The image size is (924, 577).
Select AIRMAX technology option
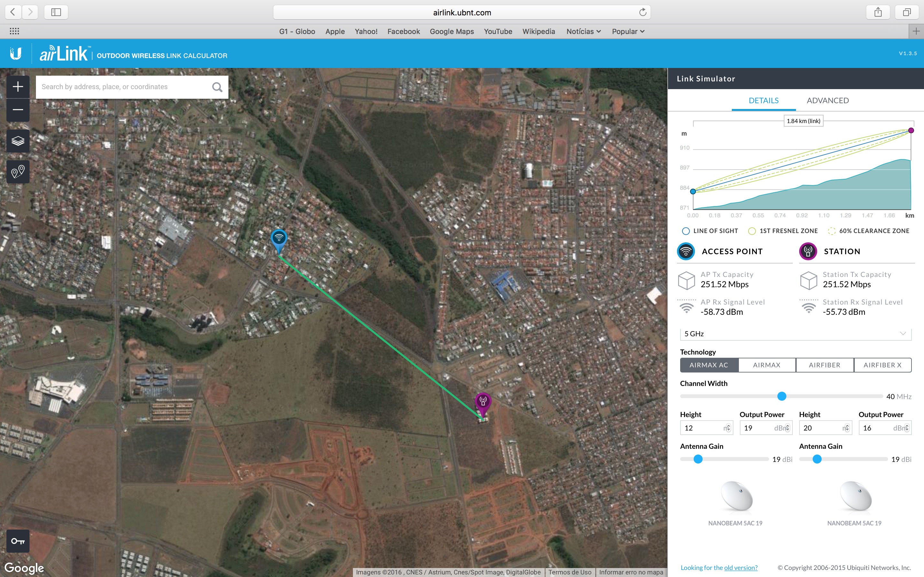767,365
